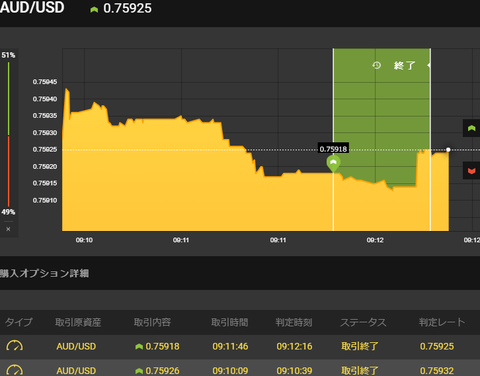Click the 終了 label in the green zone
The image size is (480, 376).
[404, 65]
